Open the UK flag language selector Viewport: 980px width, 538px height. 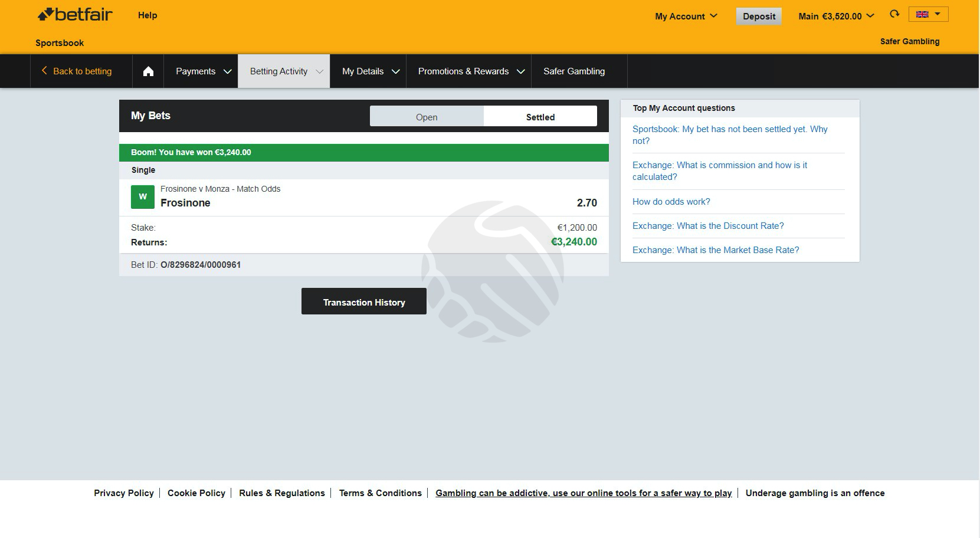point(928,14)
